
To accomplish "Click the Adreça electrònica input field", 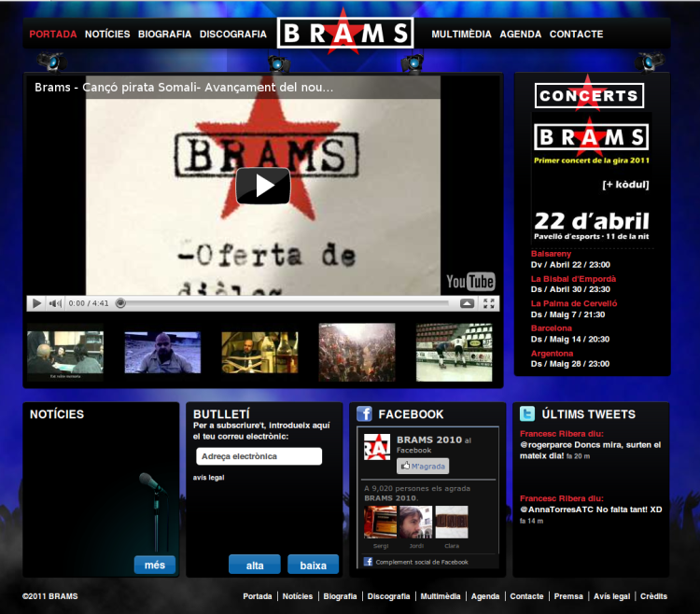I will (259, 456).
